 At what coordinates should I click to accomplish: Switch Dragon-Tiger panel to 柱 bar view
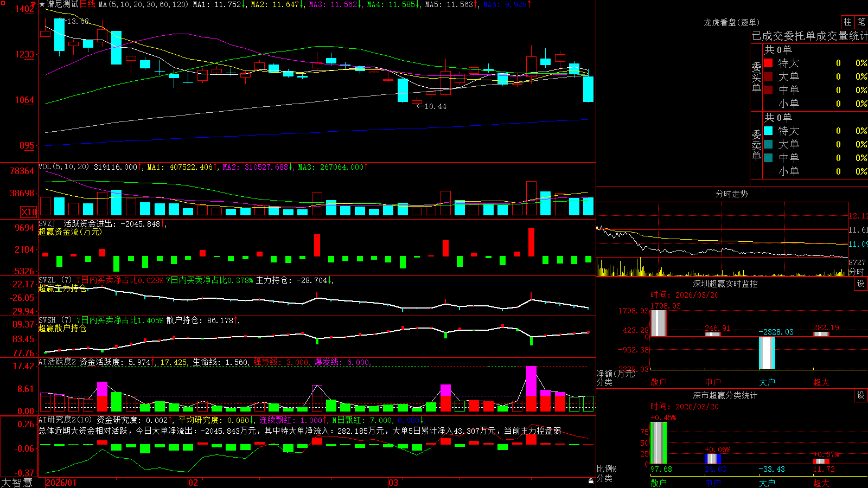847,22
